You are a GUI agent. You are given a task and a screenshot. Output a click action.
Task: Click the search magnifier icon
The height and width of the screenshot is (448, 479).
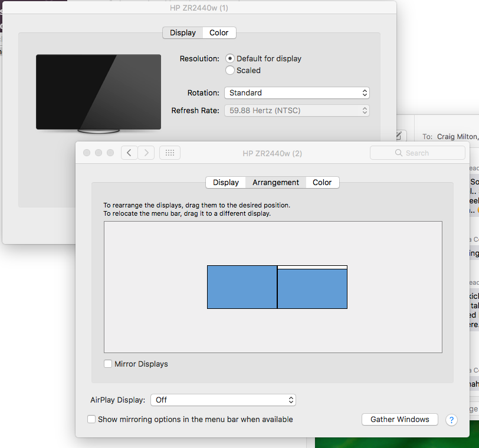(399, 153)
